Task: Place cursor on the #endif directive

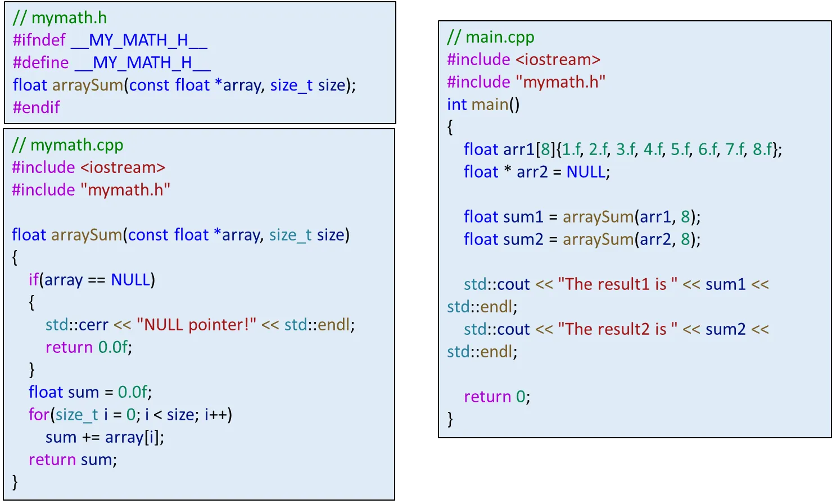Action: (x=37, y=107)
